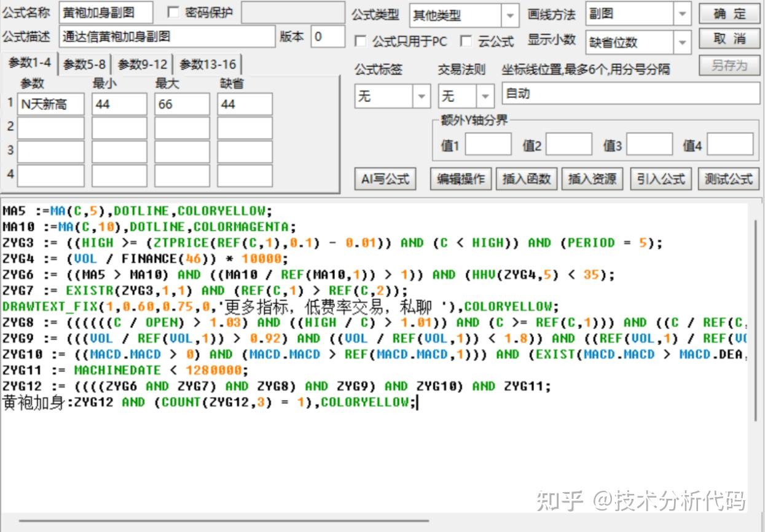Click parameter 1 name field N天新高
765x532 pixels.
pyautogui.click(x=50, y=104)
